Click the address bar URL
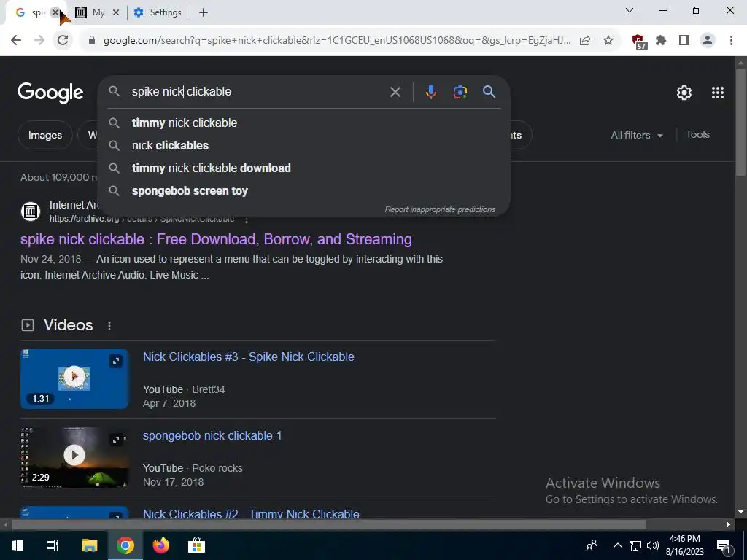Image resolution: width=747 pixels, height=560 pixels. [x=337, y=41]
